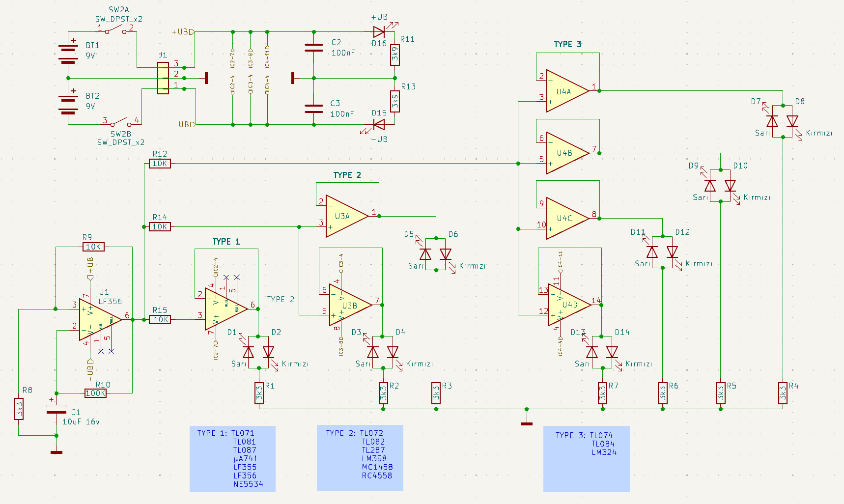Select the SW2B switch symbol
This screenshot has height=504, width=844.
(121, 122)
